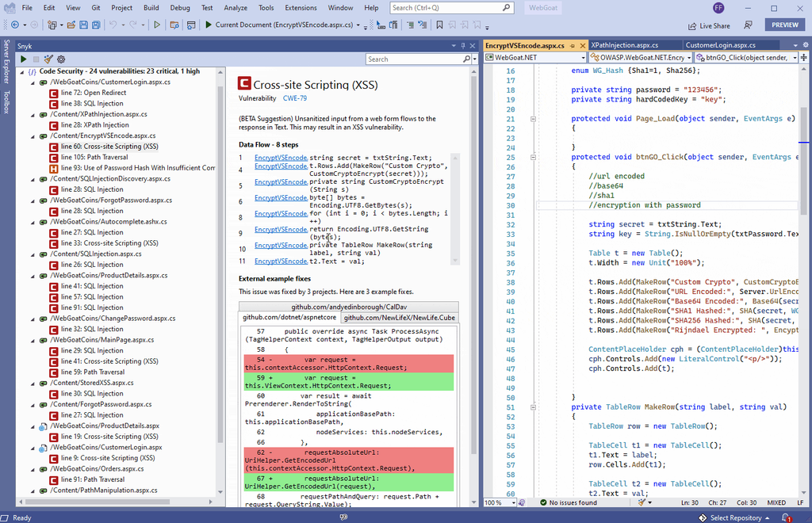Select line 93: Use of Password Hash issue
The height and width of the screenshot is (523, 812).
pyautogui.click(x=132, y=168)
